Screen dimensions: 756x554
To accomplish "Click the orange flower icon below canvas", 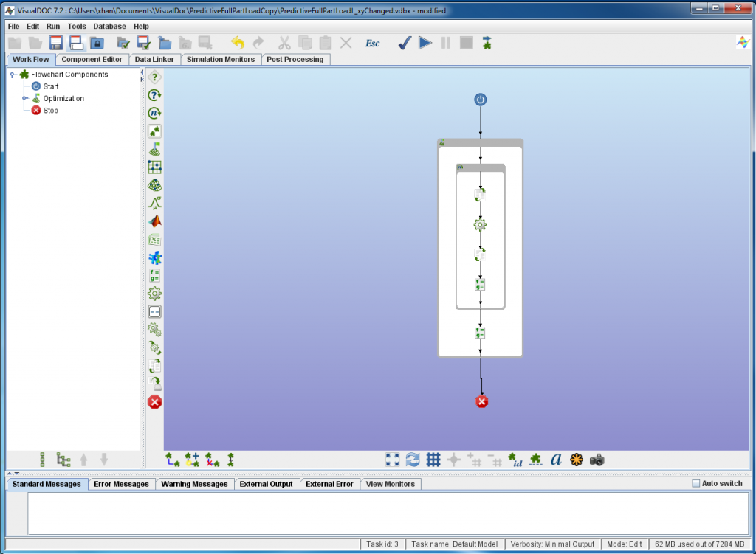I will [577, 460].
